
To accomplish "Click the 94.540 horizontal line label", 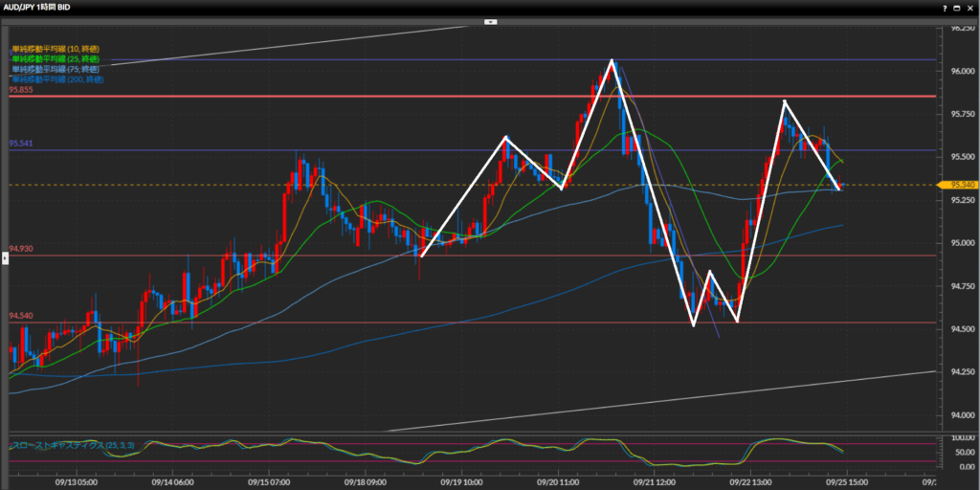I will point(21,316).
